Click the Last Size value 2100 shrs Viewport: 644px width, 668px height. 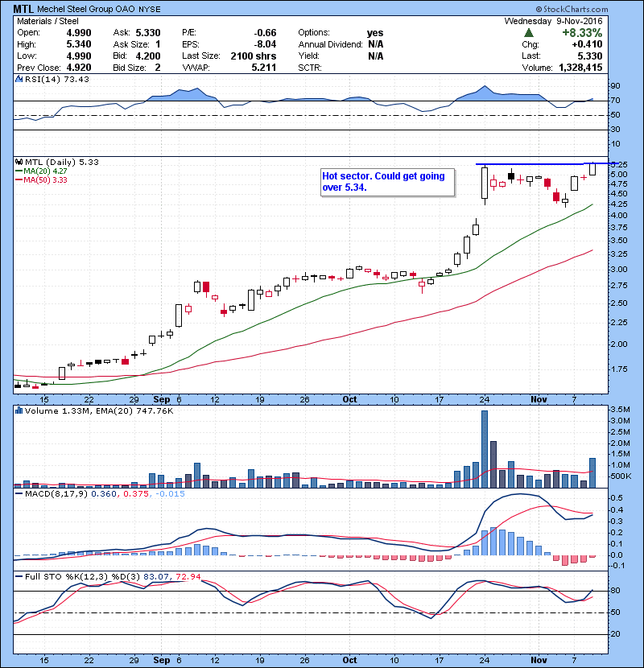[x=253, y=56]
